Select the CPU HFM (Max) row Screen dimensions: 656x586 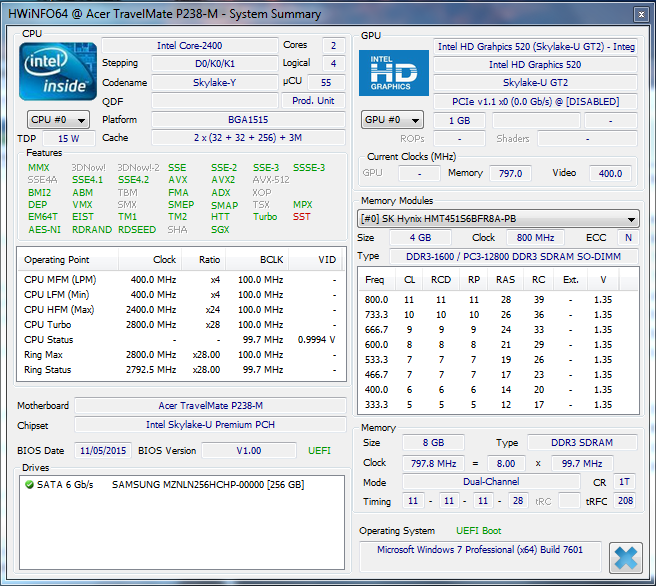coord(180,310)
